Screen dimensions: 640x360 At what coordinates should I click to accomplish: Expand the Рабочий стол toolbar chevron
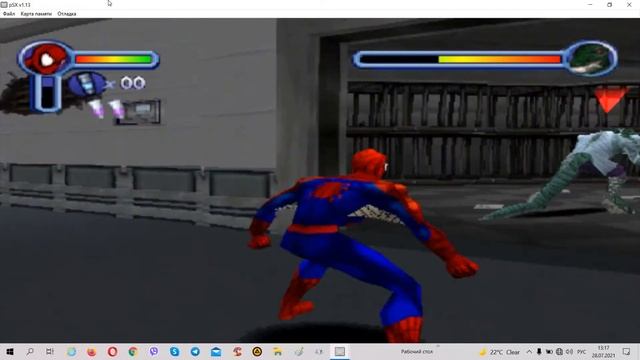pos(438,347)
